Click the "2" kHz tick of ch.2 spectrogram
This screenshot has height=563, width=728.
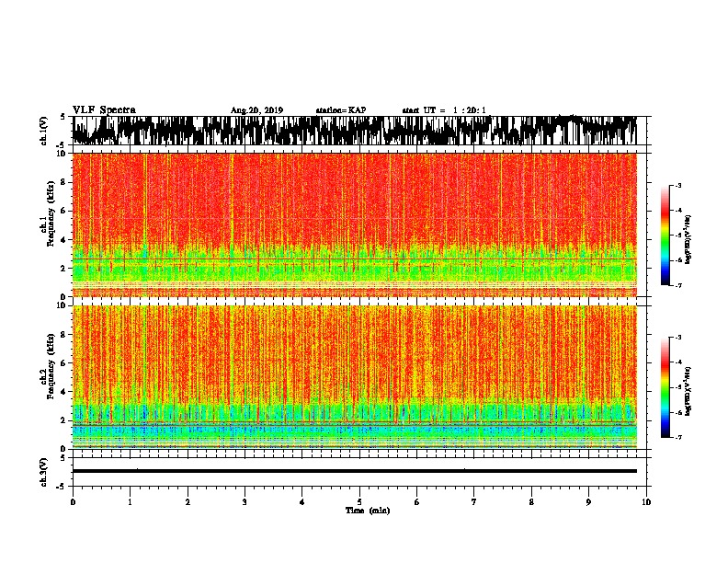point(64,420)
